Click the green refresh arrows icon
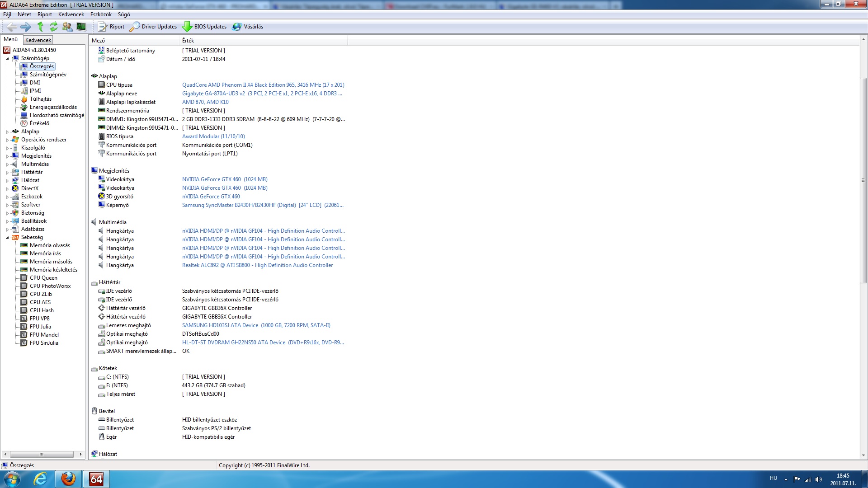868x488 pixels. point(54,27)
